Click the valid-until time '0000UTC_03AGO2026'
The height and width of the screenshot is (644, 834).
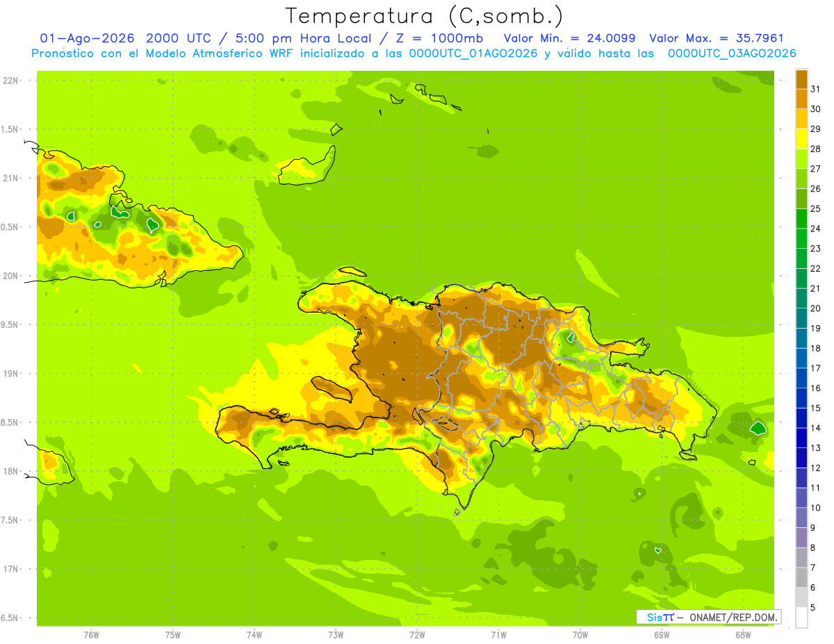[731, 53]
